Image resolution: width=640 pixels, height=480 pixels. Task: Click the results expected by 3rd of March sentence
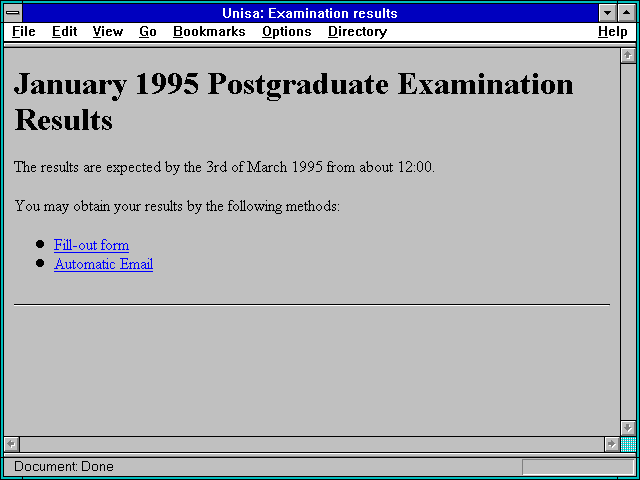click(x=224, y=167)
